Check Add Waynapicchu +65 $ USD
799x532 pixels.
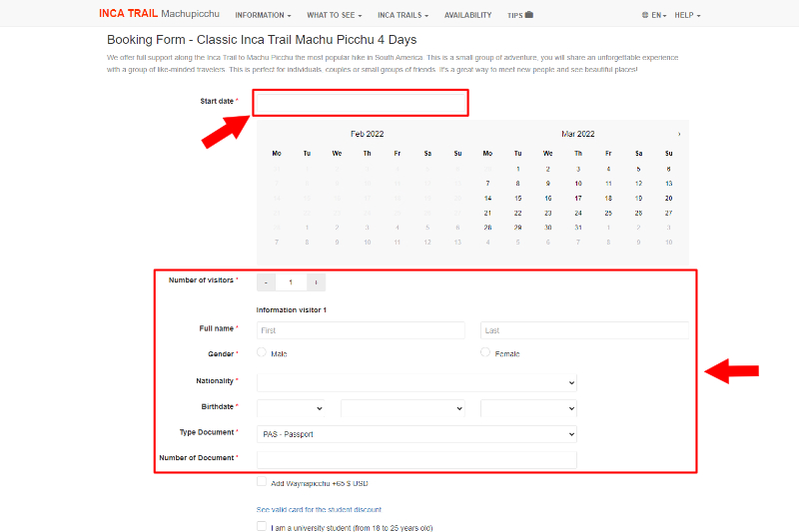[262, 482]
